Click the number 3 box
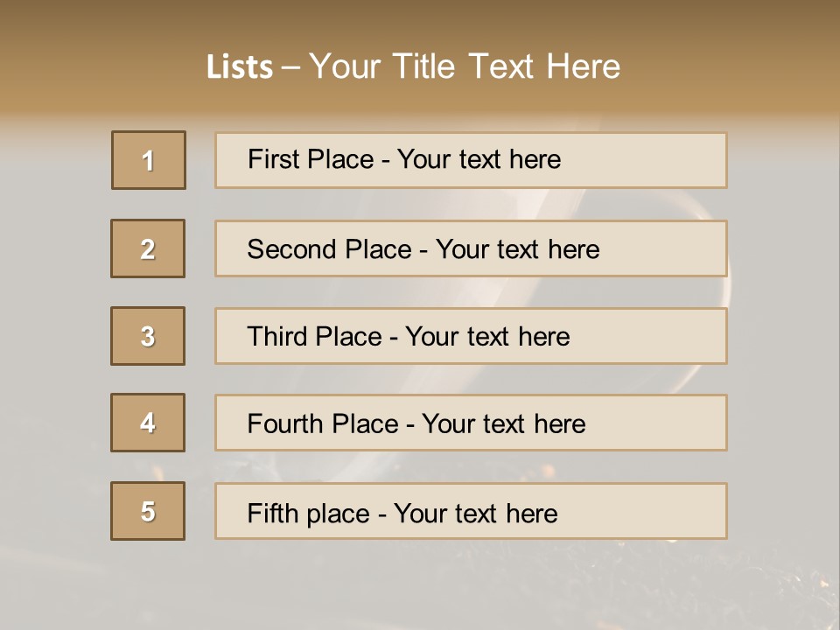 click(148, 336)
